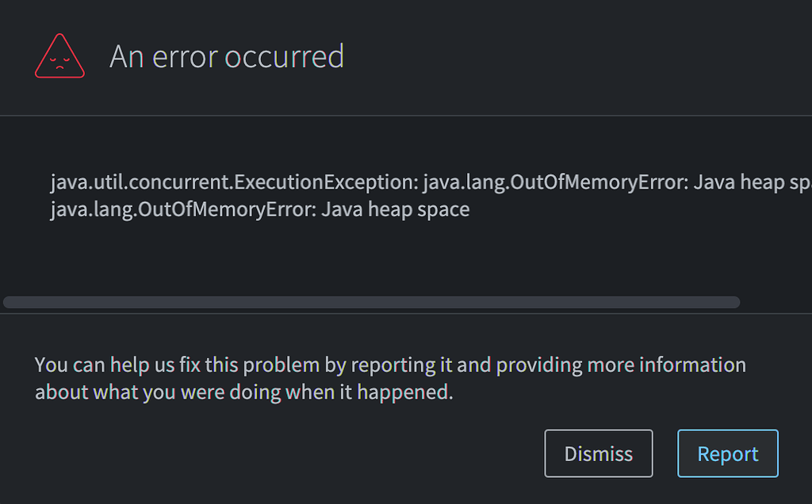Click the "An error occurred" heading
Image resolution: width=812 pixels, height=504 pixels.
(x=227, y=56)
